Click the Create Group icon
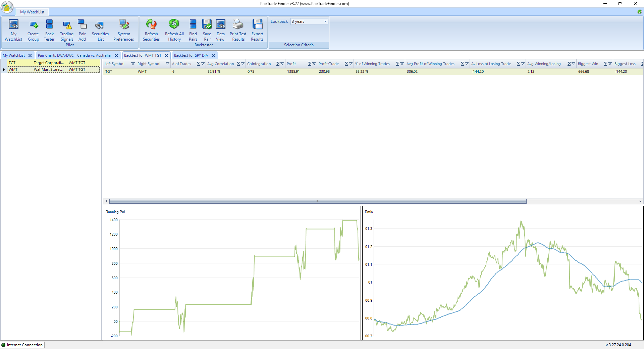Screen dimensions: 644x349 (x=33, y=30)
